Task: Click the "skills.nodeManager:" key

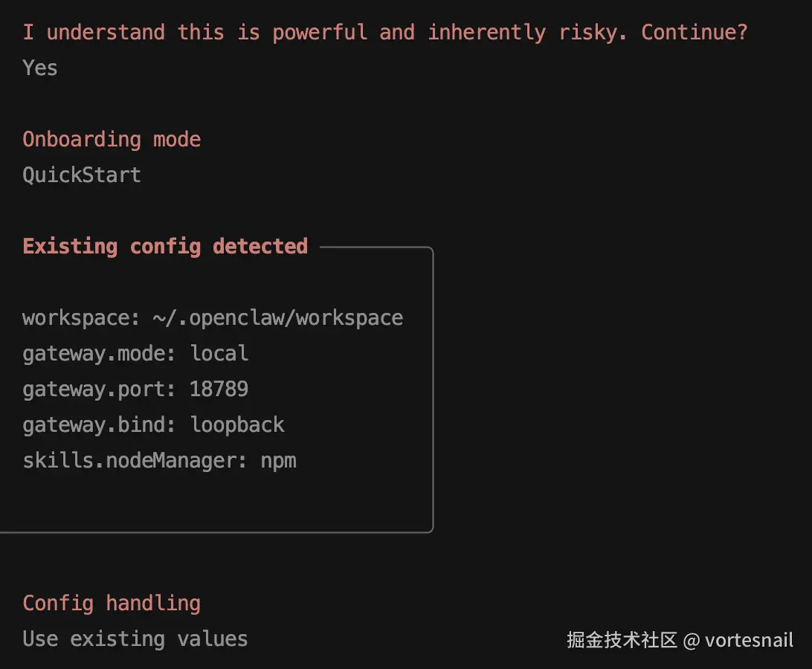Action: tap(135, 460)
